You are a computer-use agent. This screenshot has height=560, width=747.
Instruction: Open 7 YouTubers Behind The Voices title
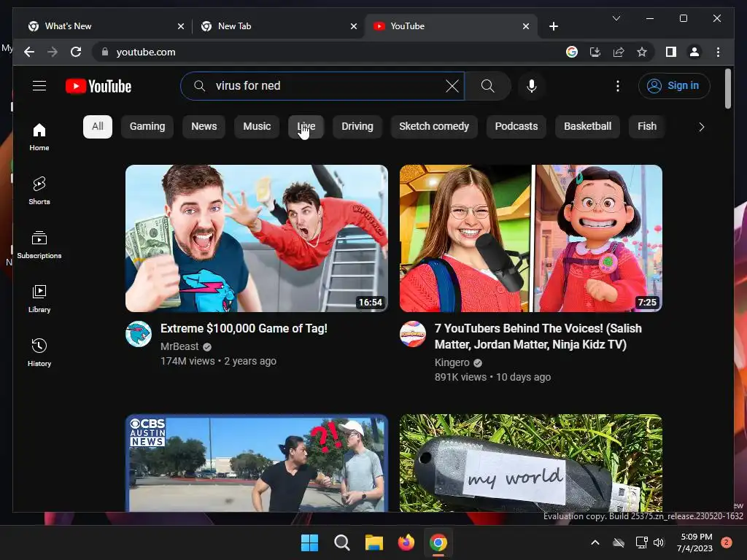[x=538, y=336]
